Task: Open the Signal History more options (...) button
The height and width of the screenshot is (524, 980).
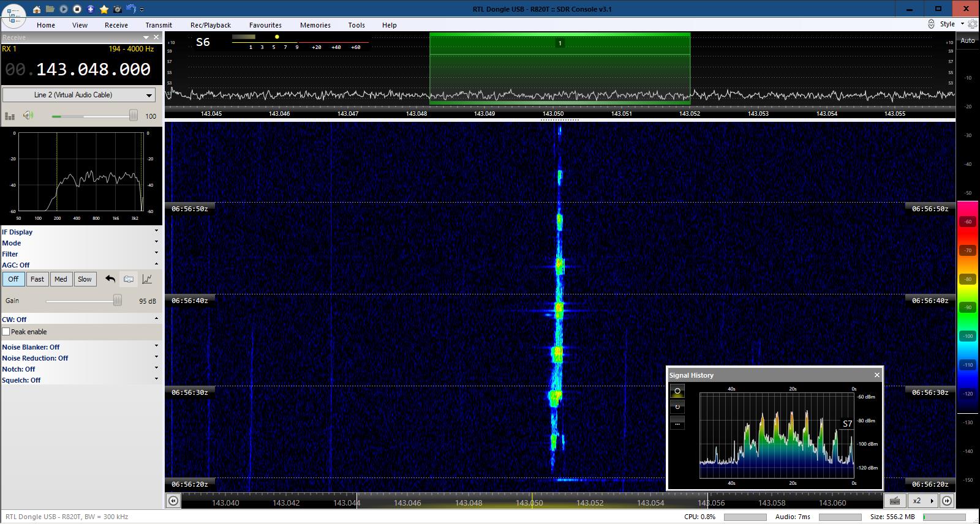Action: tap(677, 424)
